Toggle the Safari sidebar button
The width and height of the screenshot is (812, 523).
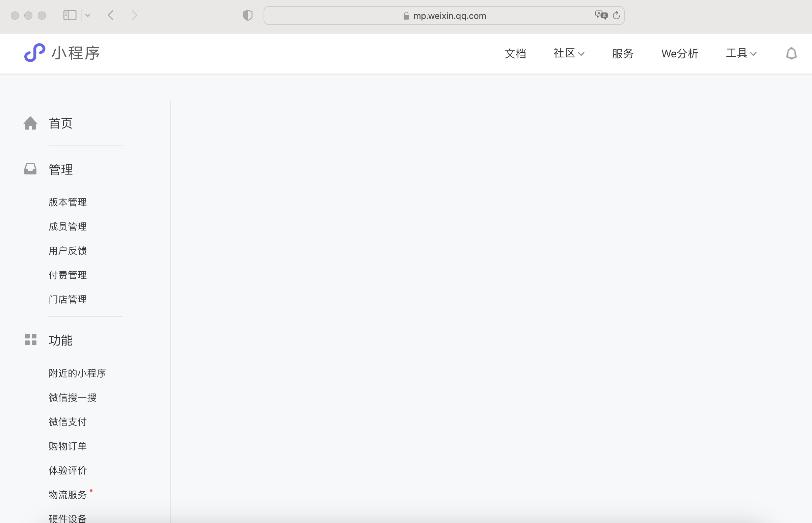(x=70, y=15)
